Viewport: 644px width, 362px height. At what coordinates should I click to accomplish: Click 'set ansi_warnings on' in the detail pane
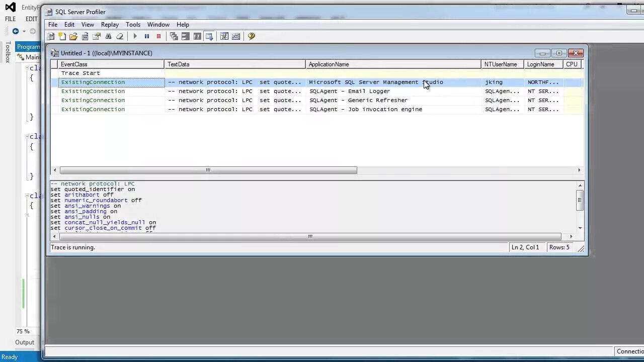point(86,206)
